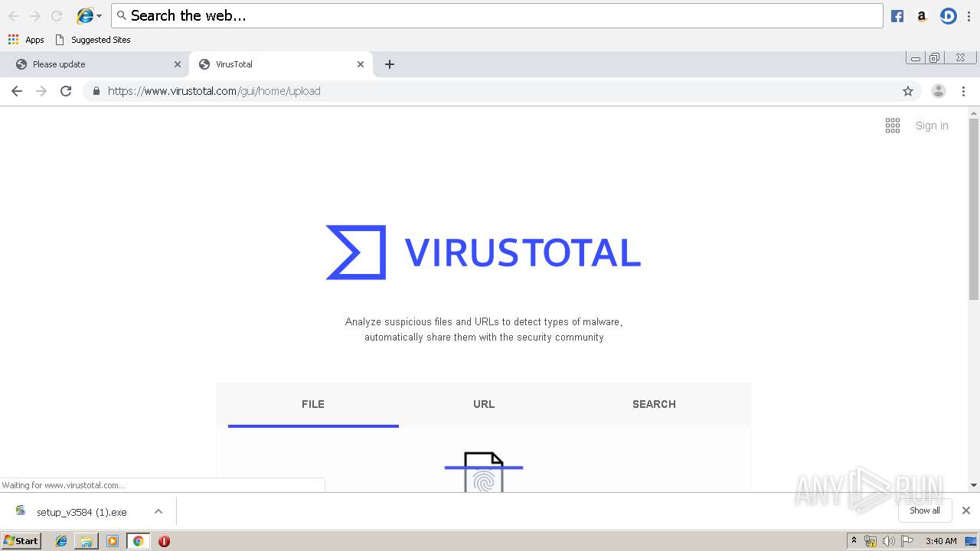Click the Internet Explorer logo icon
980x551 pixels.
[85, 15]
